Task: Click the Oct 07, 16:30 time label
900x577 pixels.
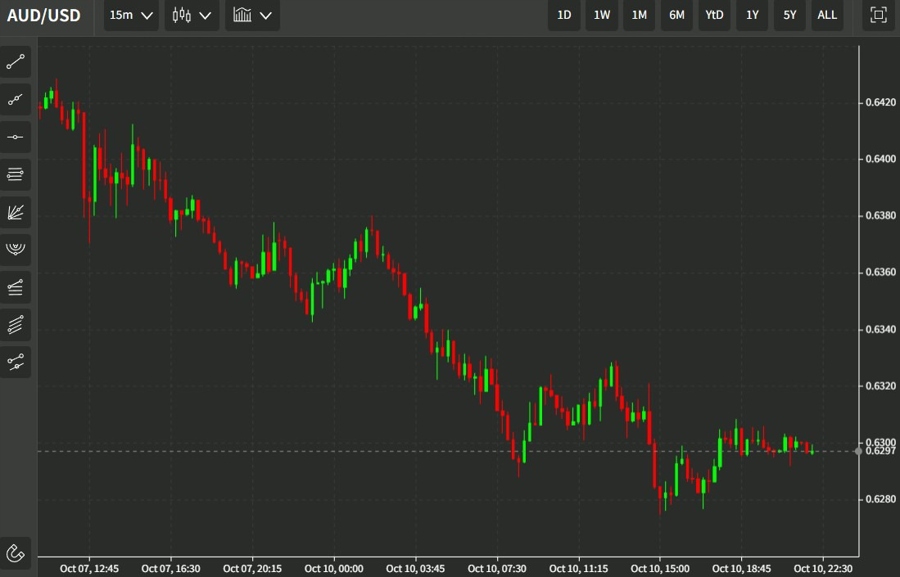Action: coord(170,568)
